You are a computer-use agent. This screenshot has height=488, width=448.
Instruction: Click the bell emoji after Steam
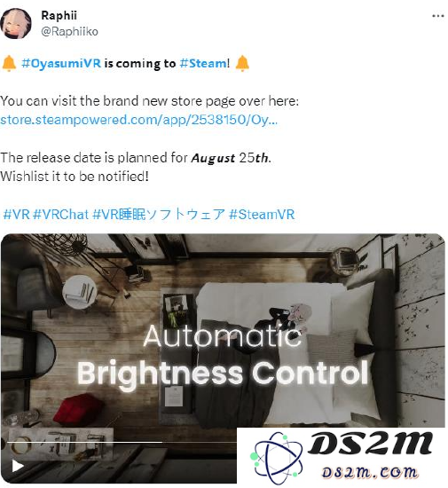click(242, 64)
